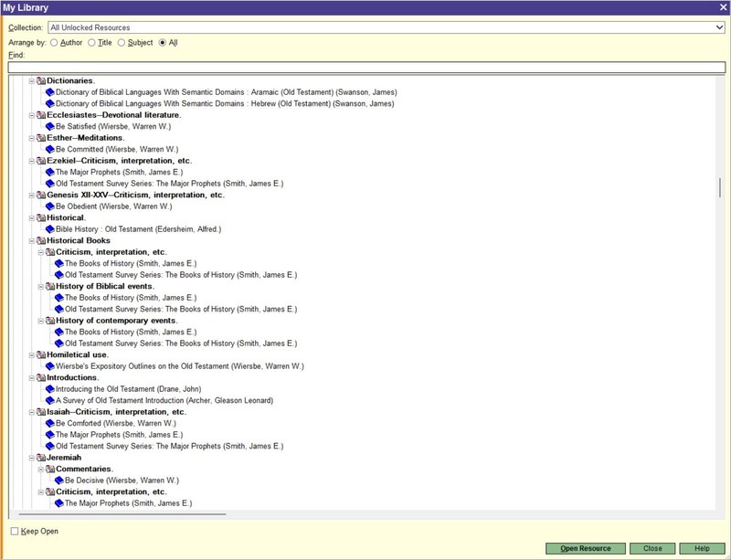This screenshot has height=560, width=731.
Task: Click subject folder icon beside Homiletical use
Action: tap(41, 354)
